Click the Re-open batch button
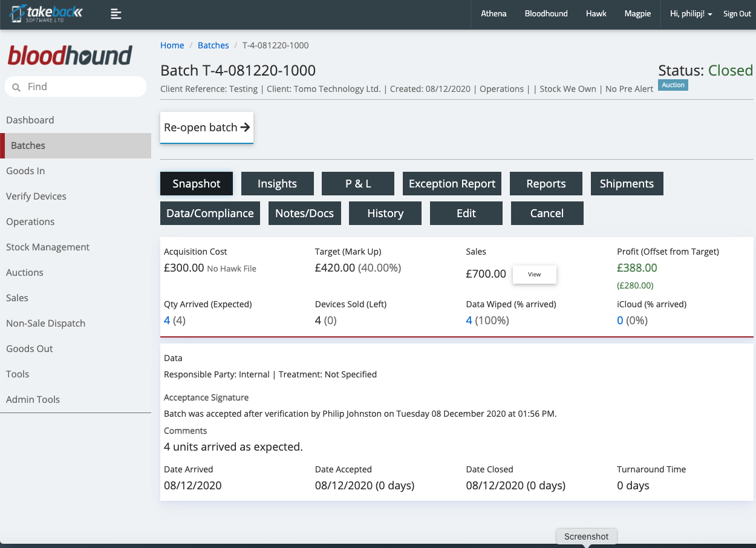Image resolution: width=756 pixels, height=548 pixels. point(207,128)
